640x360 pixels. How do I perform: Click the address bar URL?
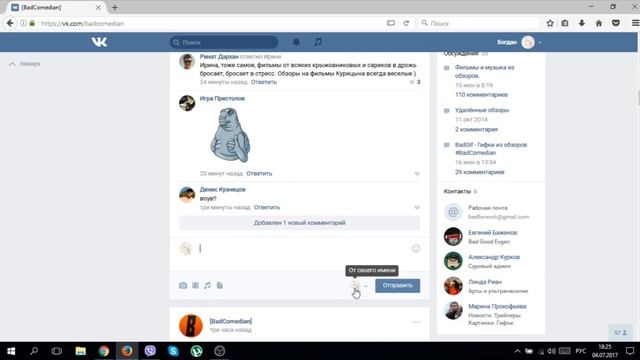[82, 24]
